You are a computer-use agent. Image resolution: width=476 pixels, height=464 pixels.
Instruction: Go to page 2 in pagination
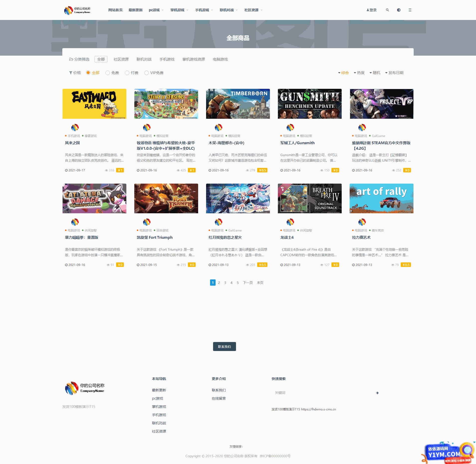[219, 283]
